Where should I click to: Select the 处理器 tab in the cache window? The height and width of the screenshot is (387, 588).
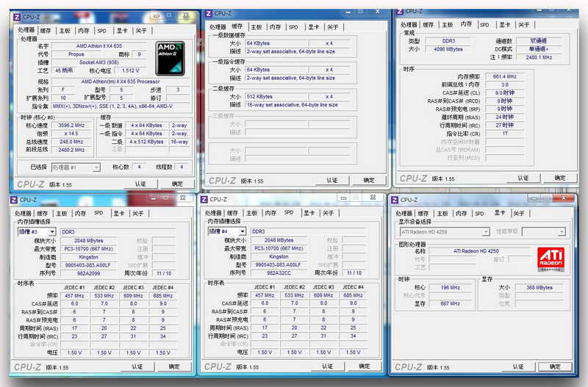(x=218, y=27)
